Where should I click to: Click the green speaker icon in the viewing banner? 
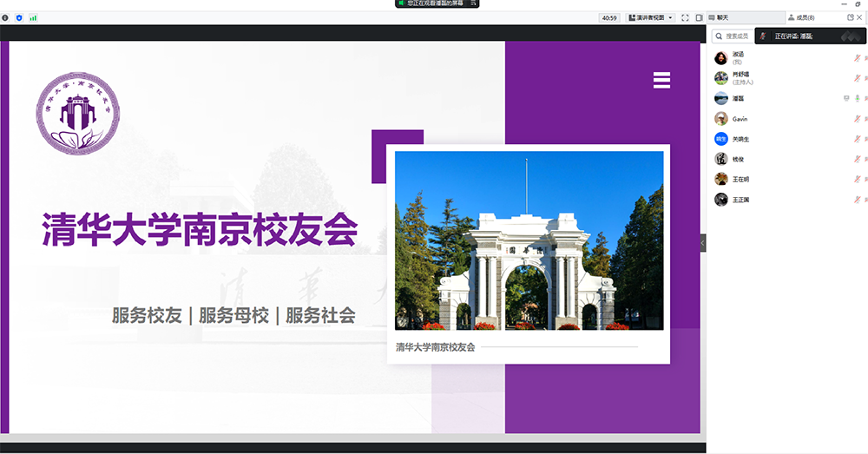(x=401, y=3)
